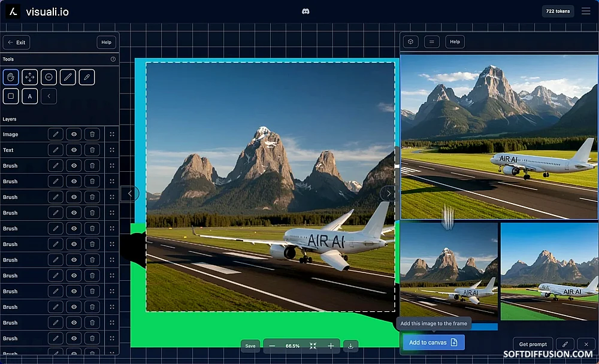Select the Text 'A' tool
Image resolution: width=599 pixels, height=364 pixels.
coord(30,96)
